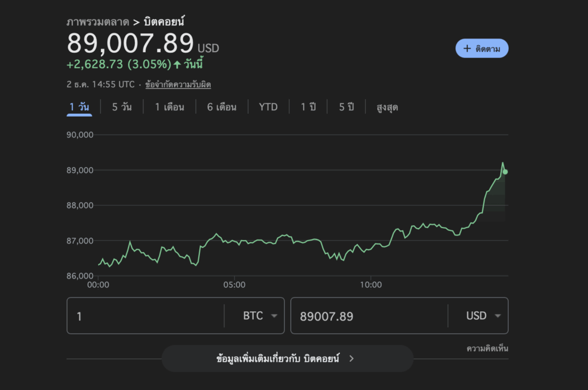Open the ภาพรวมตลาด breadcrumb link

98,22
